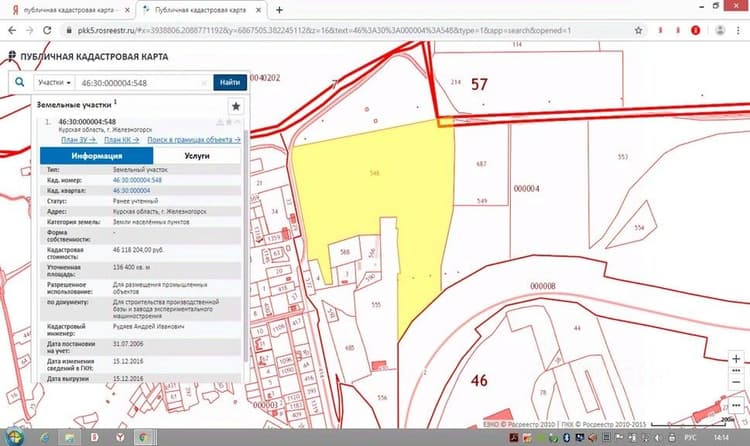This screenshot has height=446, width=750.
Task: Click parcel 555 on the map
Action: point(376,304)
